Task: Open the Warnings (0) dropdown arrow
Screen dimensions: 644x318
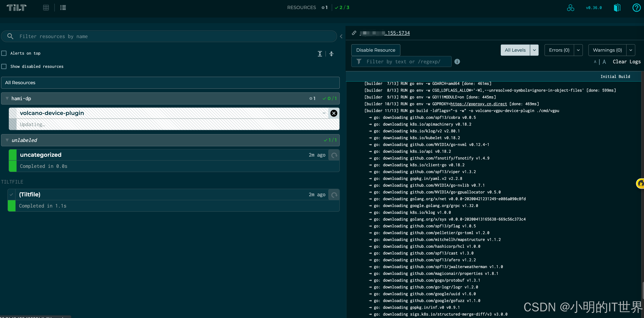Action: 631,50
